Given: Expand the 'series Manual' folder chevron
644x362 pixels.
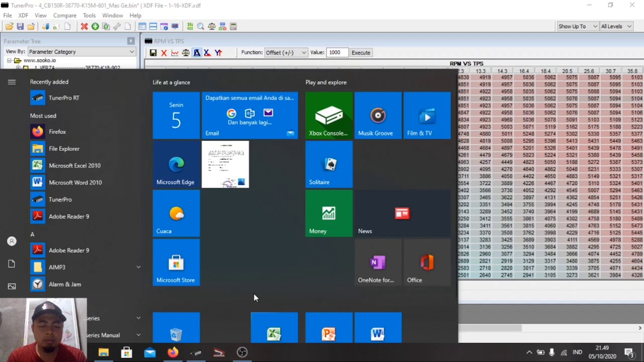Looking at the screenshot, I should [x=139, y=335].
